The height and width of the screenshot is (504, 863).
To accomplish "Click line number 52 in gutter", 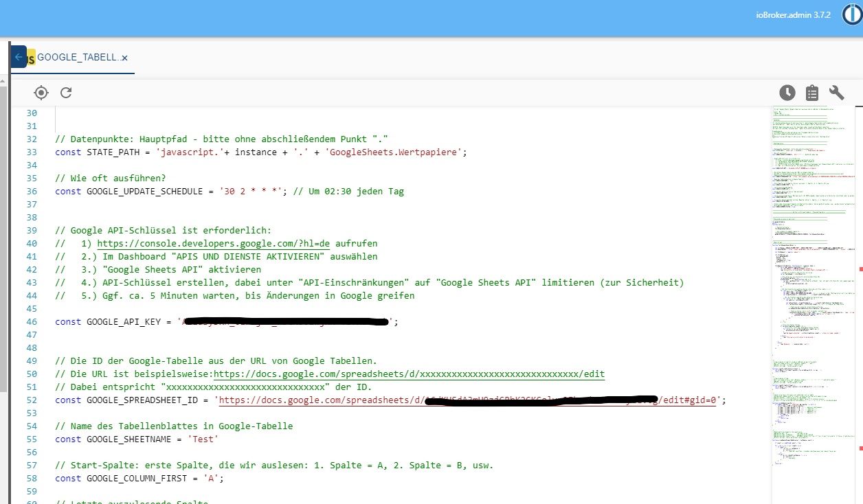I will pos(31,400).
